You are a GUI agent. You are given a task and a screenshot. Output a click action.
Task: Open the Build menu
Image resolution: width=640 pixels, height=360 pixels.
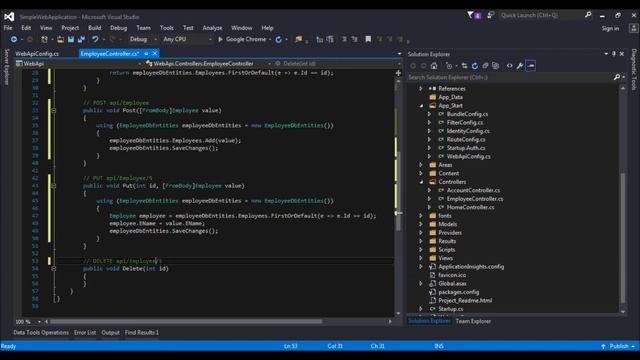click(x=95, y=28)
